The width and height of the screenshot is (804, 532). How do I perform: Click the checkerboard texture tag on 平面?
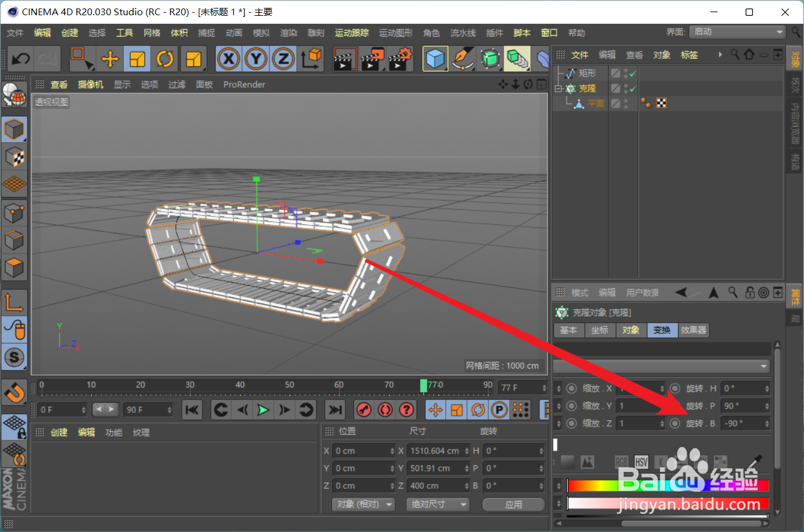661,103
